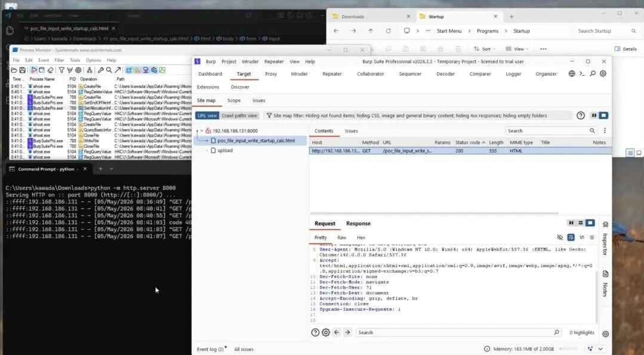Image resolution: width=644 pixels, height=355 pixels.
Task: Click Process Monitor Jump To arrow icon
Action: pyautogui.click(x=118, y=70)
